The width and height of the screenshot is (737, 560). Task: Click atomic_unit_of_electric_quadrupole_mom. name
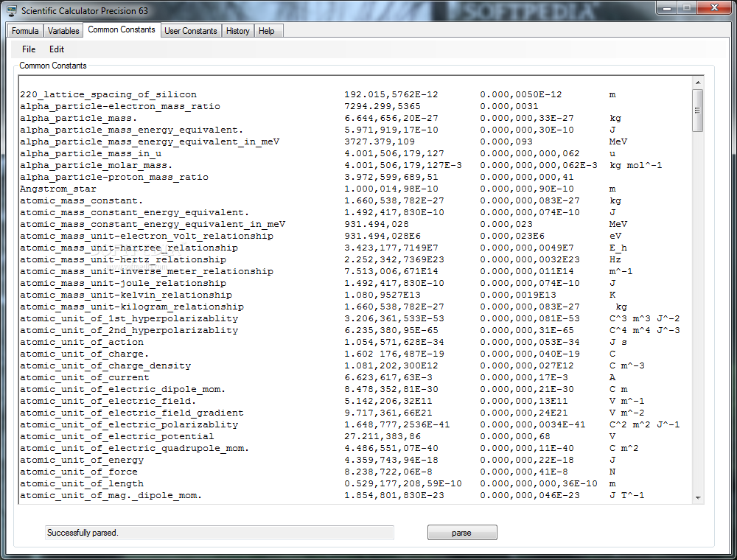point(134,448)
